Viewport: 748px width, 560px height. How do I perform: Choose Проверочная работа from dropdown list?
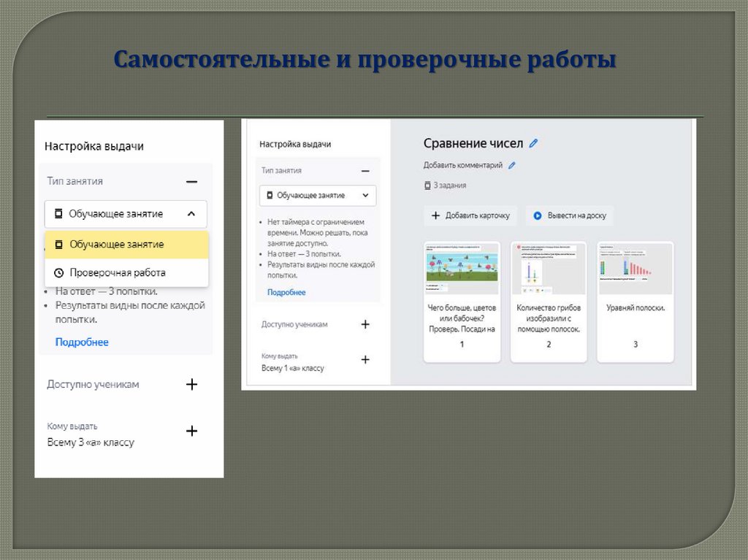point(126,273)
